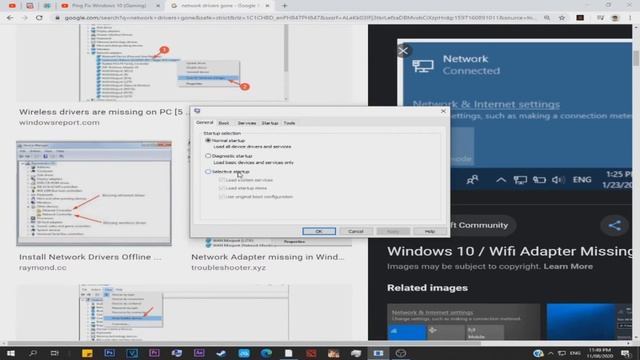Switch to the Services tab

pos(247,123)
